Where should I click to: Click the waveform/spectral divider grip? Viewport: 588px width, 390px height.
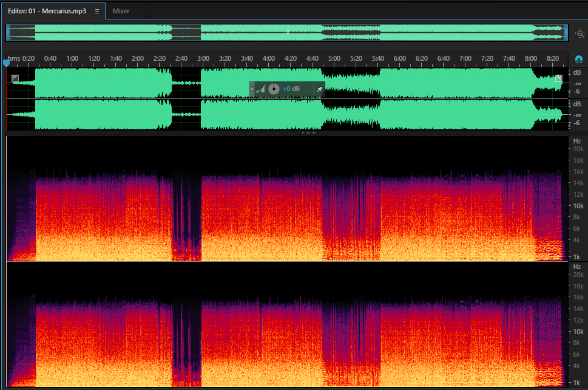309,133
